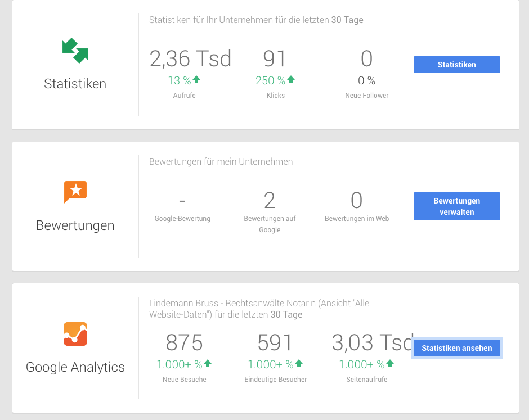Select the 2,36 Tsd Aufrufe figure
The width and height of the screenshot is (529, 420).
[190, 58]
